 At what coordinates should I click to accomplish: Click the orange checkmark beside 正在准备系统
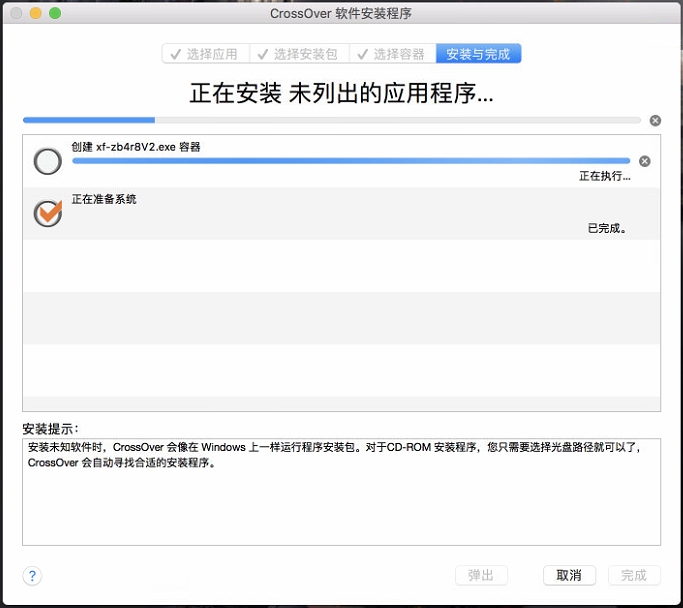[48, 213]
